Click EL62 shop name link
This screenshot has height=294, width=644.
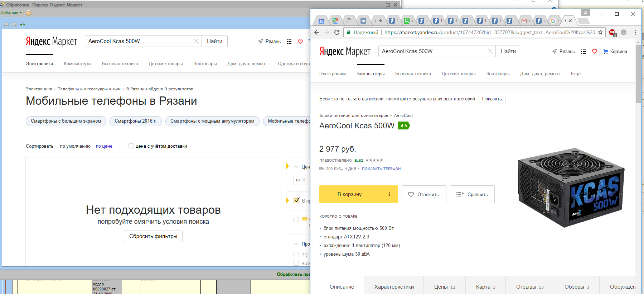(x=359, y=160)
